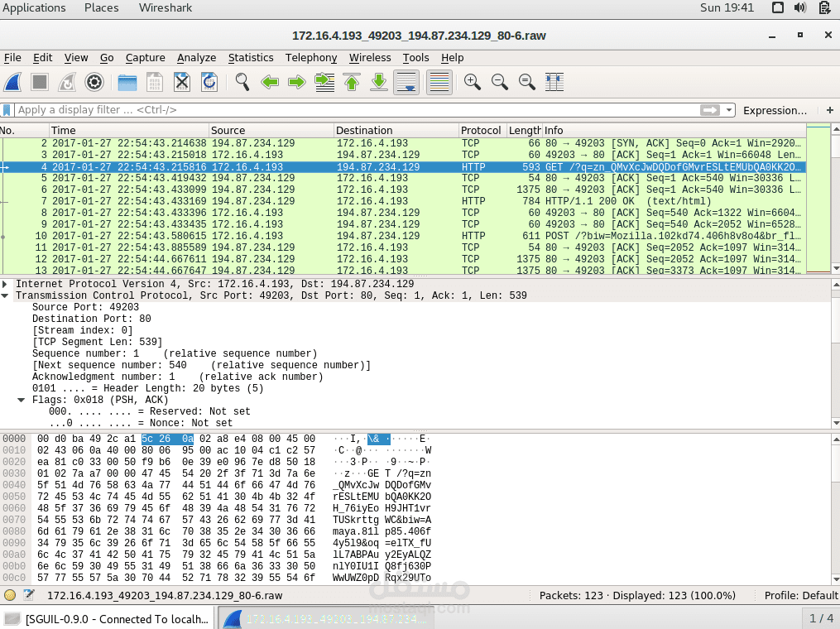840x629 pixels.
Task: Click the Expert Information circle in the status bar
Action: (10, 595)
